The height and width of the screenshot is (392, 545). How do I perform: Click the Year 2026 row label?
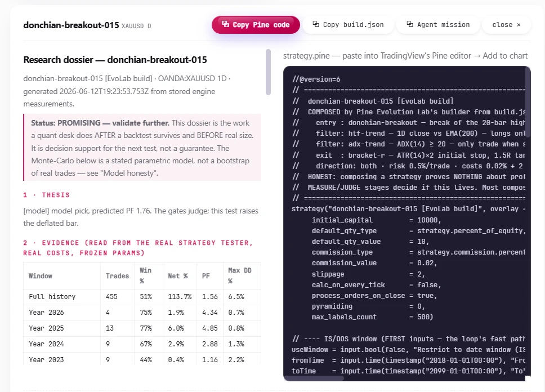pyautogui.click(x=46, y=313)
